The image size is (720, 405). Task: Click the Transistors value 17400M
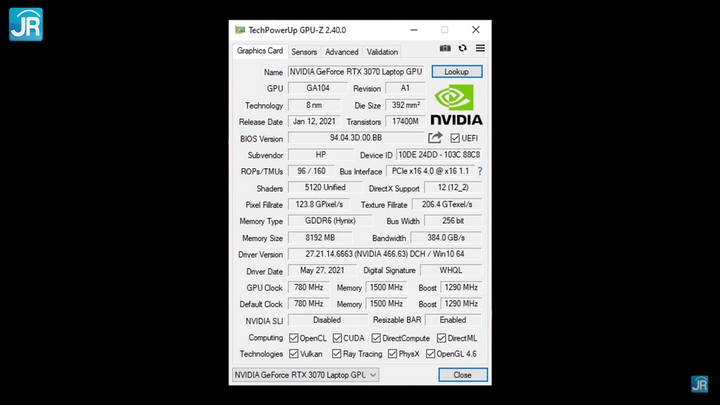(405, 122)
